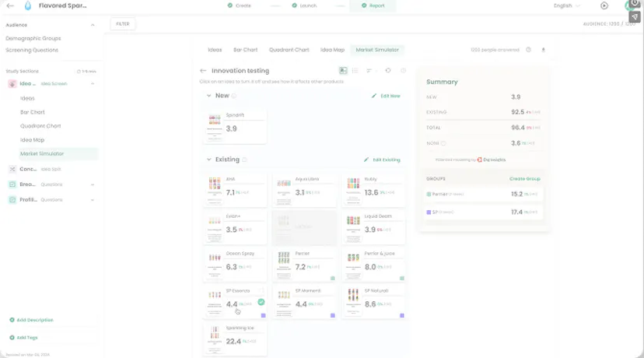Image resolution: width=644 pixels, height=358 pixels.
Task: Click Create Group in Summary panel
Action: point(524,179)
